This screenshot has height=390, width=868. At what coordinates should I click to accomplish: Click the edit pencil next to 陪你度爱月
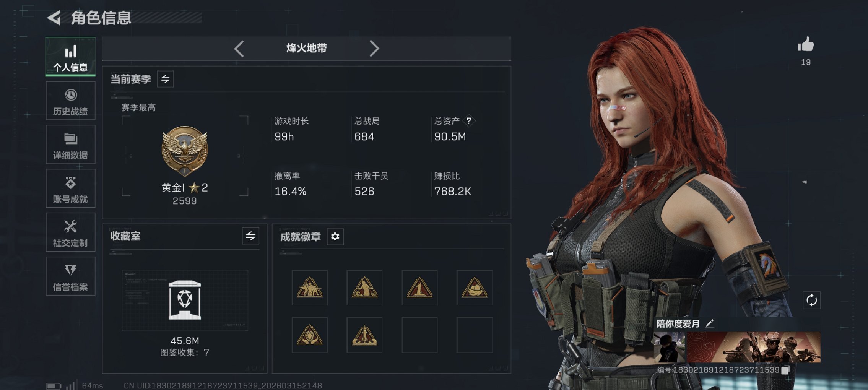[x=710, y=324]
